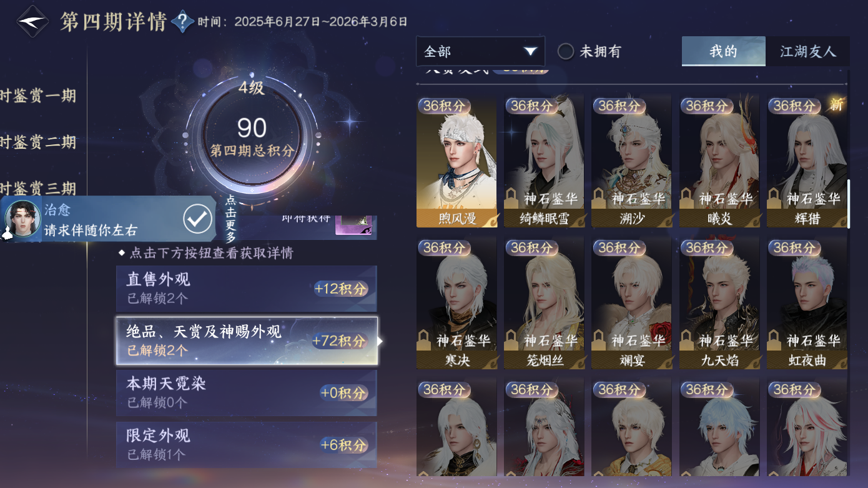
Task: Open the 限定外观 details button
Action: (x=247, y=444)
